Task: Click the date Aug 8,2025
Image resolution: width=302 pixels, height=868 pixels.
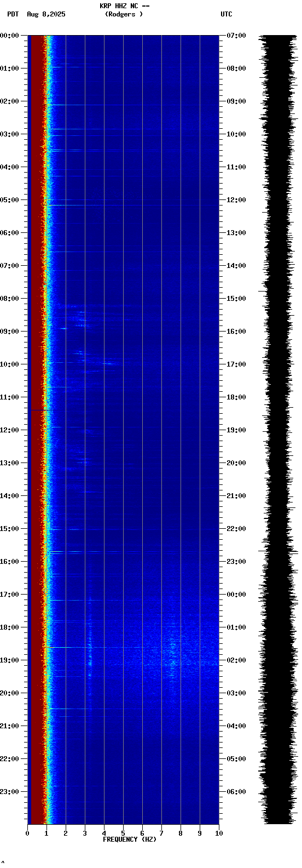Action: coord(46,14)
